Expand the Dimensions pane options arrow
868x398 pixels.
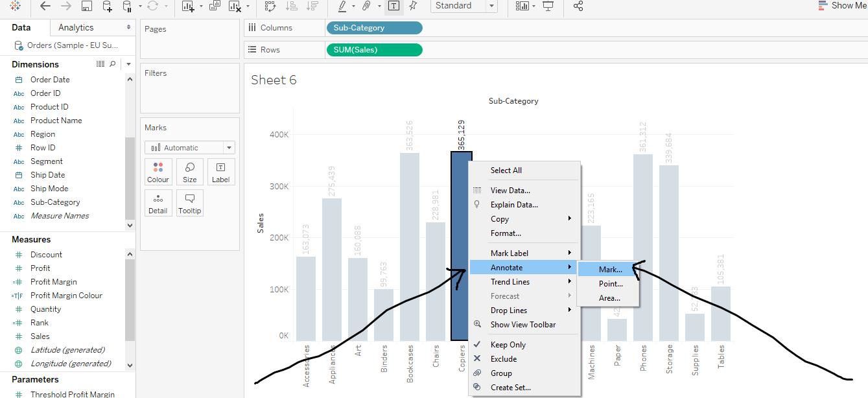tap(128, 64)
